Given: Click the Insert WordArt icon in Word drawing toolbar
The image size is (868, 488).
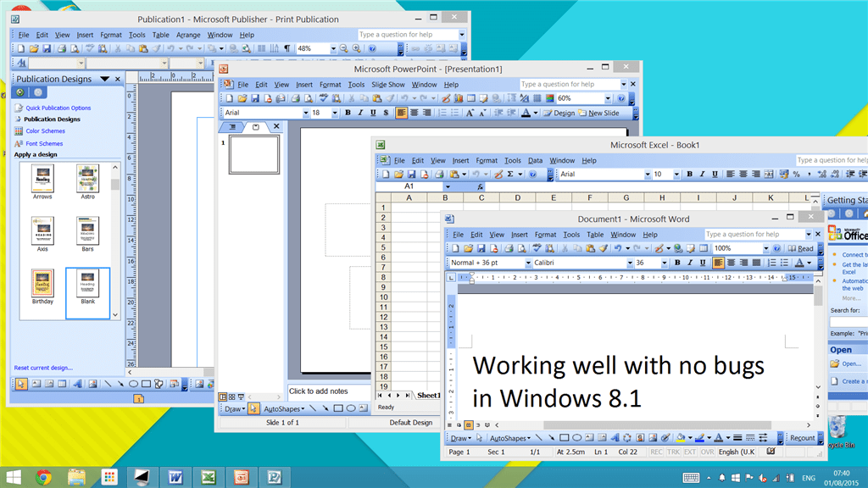Looking at the screenshot, I should [x=615, y=438].
